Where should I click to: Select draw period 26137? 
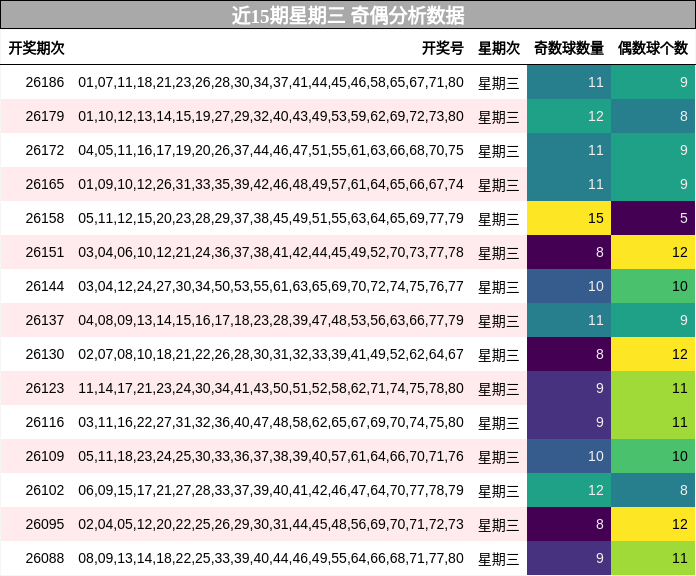coord(44,320)
